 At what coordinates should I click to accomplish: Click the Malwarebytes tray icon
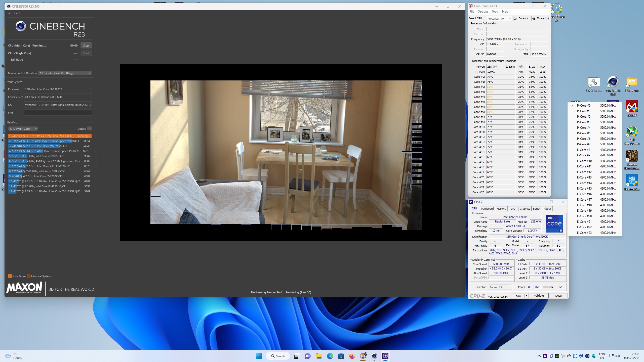point(581,356)
